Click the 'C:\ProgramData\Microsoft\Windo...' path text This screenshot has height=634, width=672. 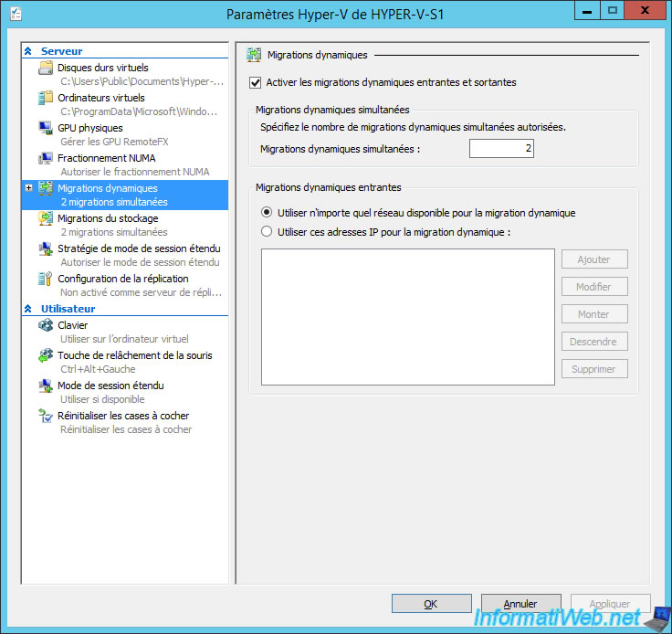click(x=139, y=111)
